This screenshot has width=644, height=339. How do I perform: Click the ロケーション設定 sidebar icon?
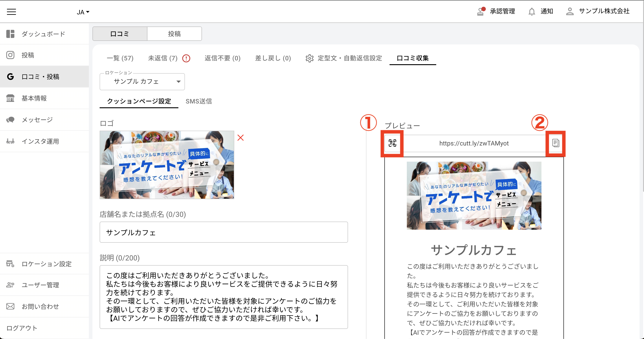10,264
